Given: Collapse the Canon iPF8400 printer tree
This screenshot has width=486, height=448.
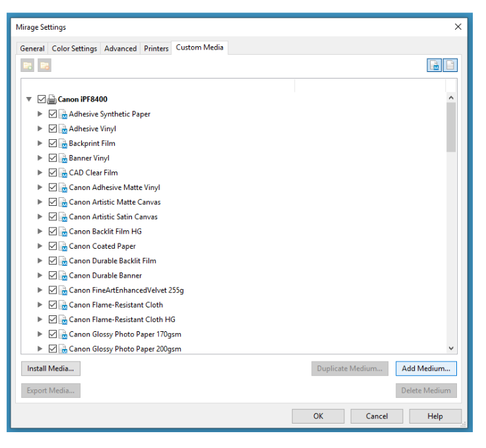Looking at the screenshot, I should [x=29, y=99].
